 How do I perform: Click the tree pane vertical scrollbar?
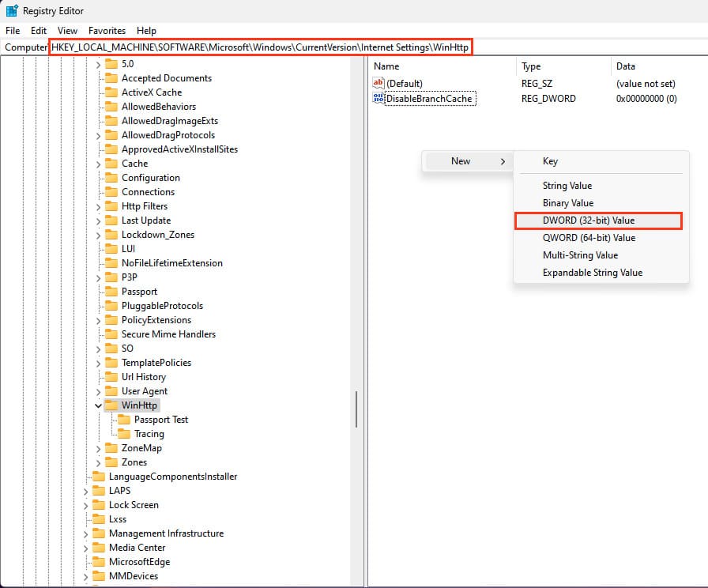click(357, 409)
